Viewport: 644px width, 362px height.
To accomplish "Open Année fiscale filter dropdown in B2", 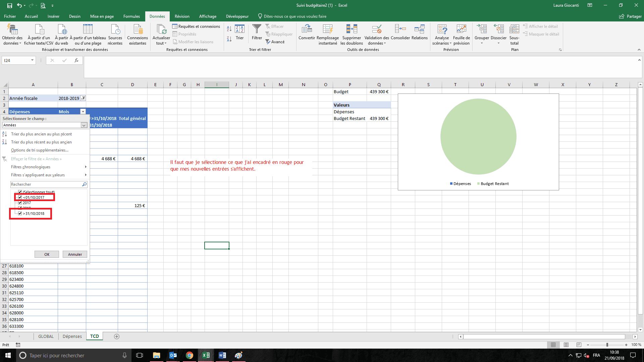I will coord(83,98).
